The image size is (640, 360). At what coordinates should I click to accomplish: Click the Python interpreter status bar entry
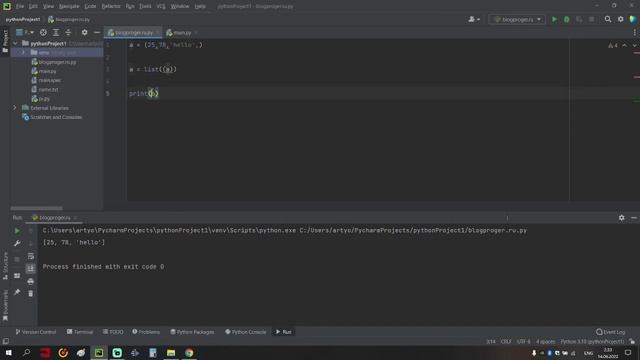tap(592, 341)
